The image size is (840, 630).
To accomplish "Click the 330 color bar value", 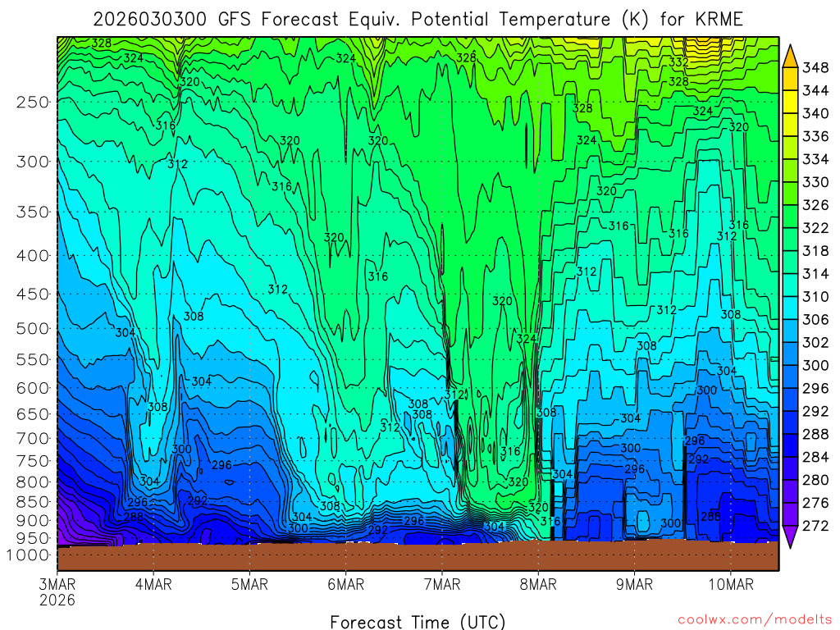I will pos(815,182).
